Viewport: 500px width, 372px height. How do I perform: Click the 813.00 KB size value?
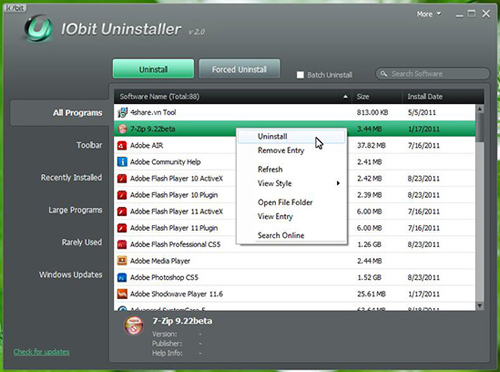point(372,113)
